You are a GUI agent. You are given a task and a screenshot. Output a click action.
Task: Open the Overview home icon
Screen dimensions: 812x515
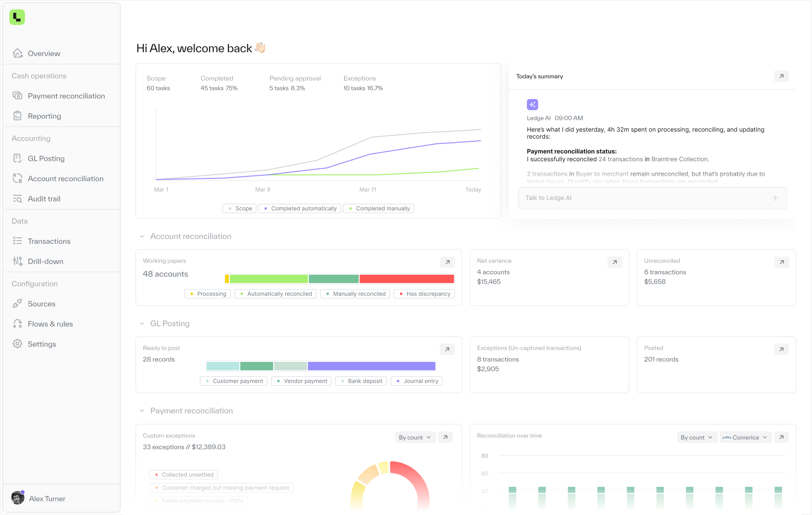[x=18, y=53]
